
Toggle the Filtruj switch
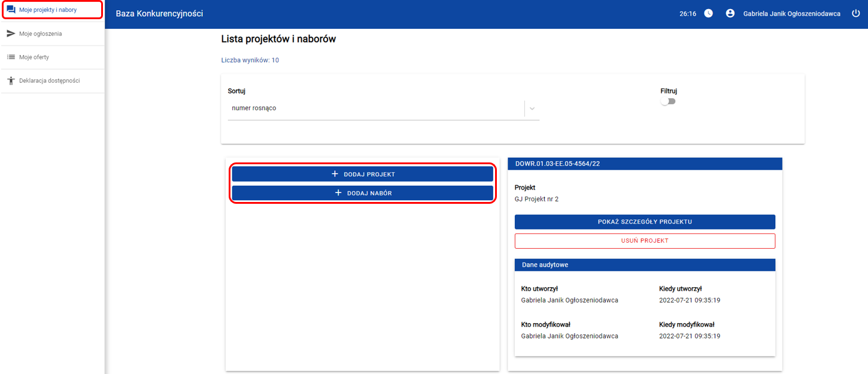[667, 101]
